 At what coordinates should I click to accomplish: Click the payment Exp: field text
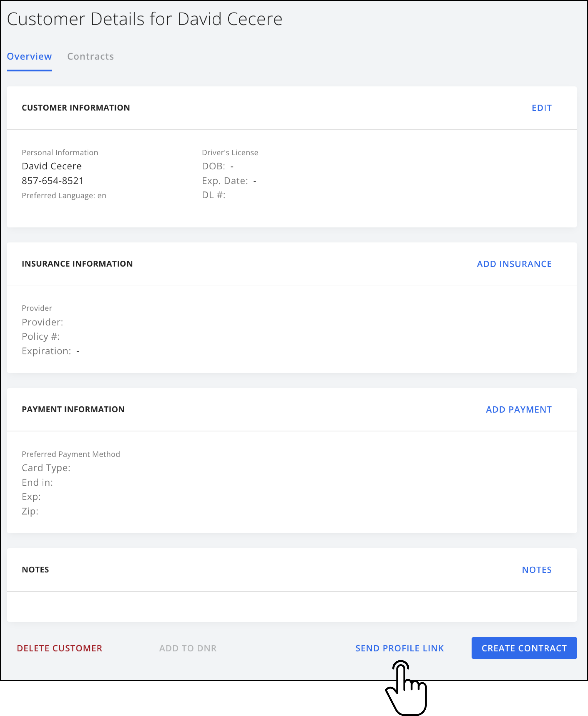[x=31, y=497]
